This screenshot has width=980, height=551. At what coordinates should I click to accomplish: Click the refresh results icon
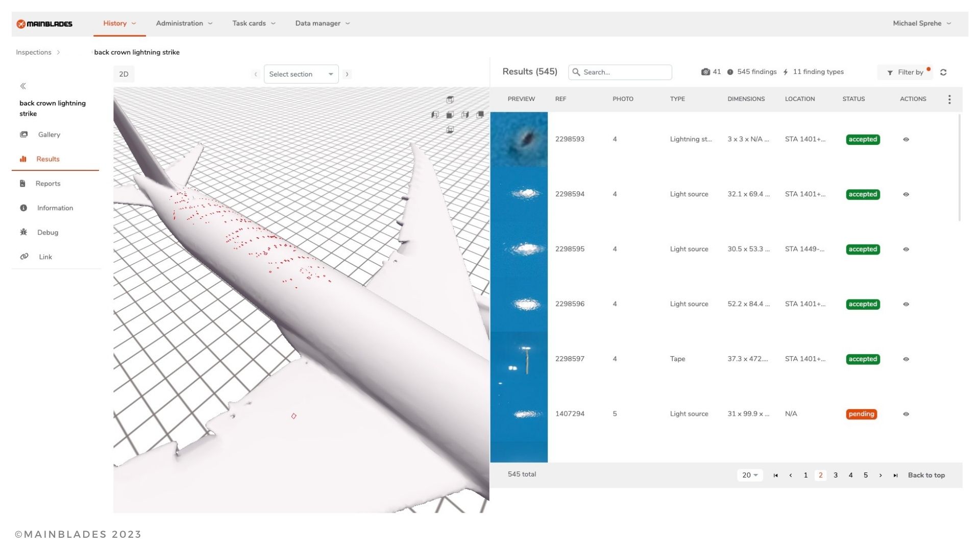click(943, 72)
